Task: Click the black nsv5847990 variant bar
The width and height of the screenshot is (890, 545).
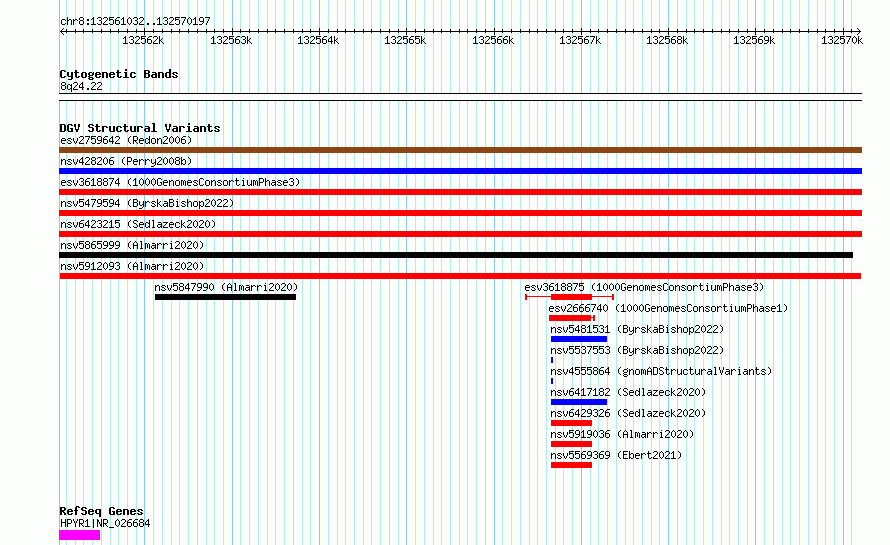Action: pos(225,297)
